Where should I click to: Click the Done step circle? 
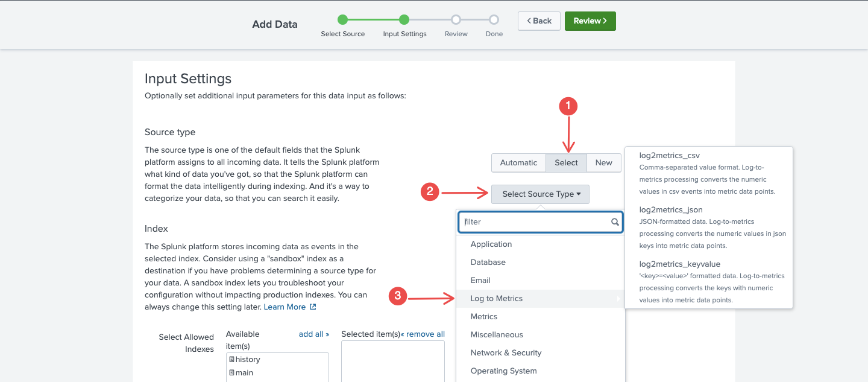(494, 20)
